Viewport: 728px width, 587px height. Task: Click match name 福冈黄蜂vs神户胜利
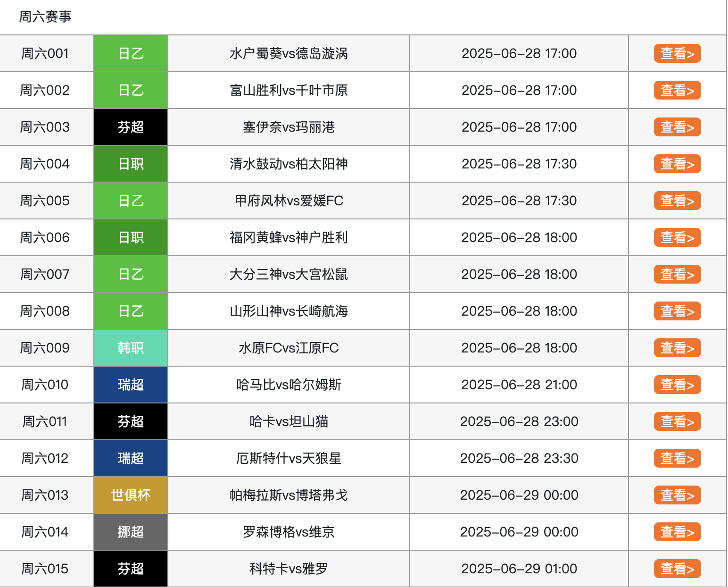click(x=289, y=237)
